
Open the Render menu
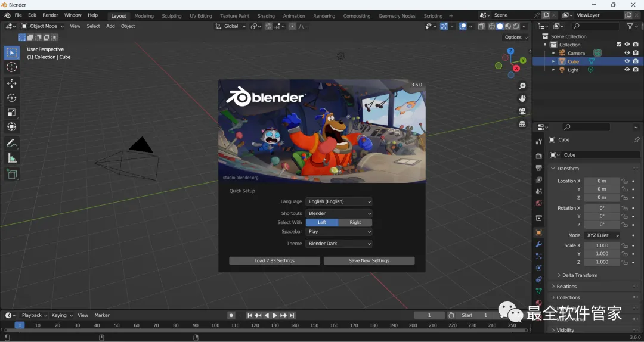click(50, 15)
